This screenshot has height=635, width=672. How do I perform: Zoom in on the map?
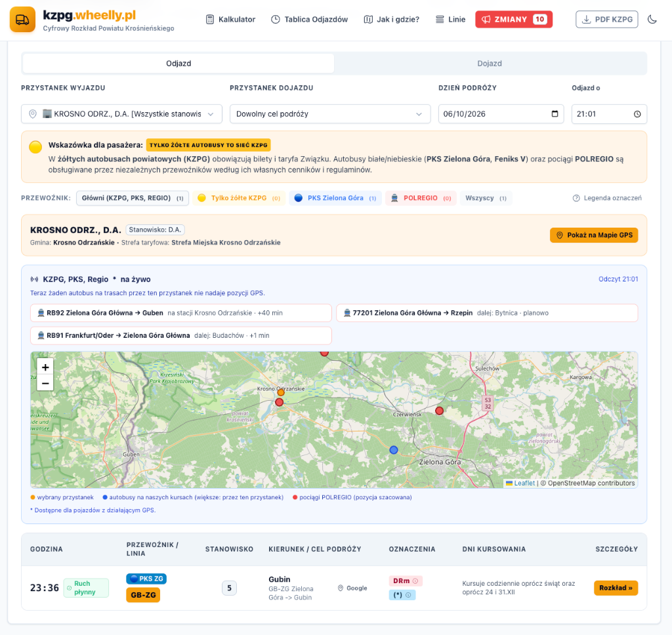45,367
